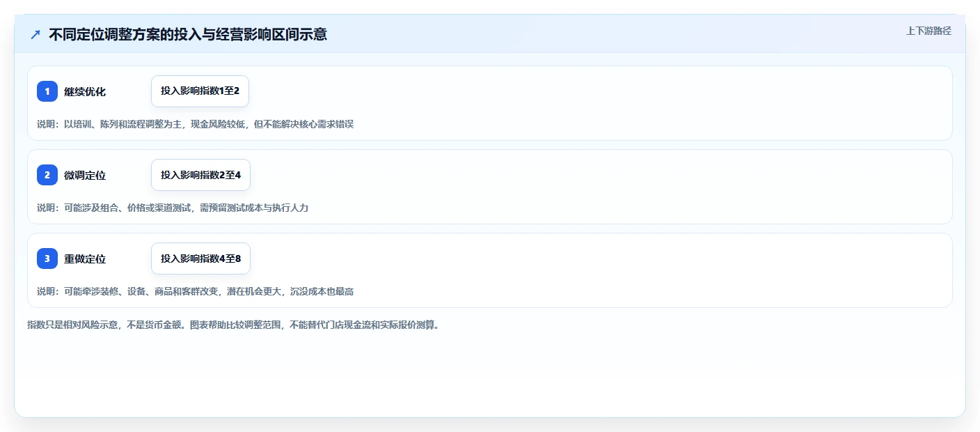
Task: Click the number 3 badge for 重做定位
Action: tap(47, 259)
